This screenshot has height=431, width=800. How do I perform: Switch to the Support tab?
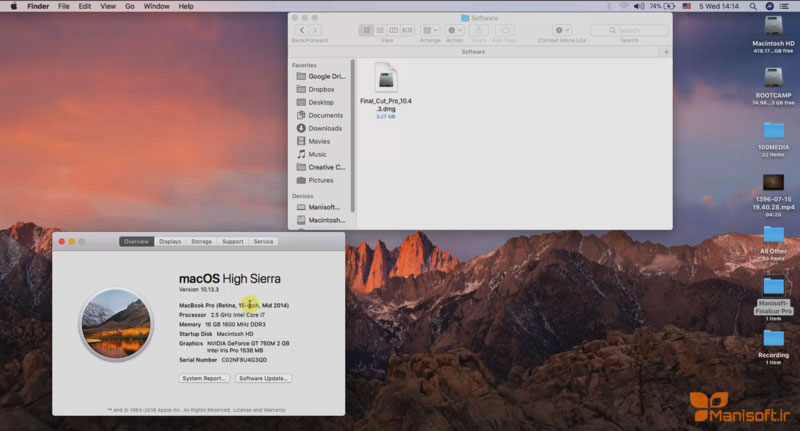[x=233, y=241]
